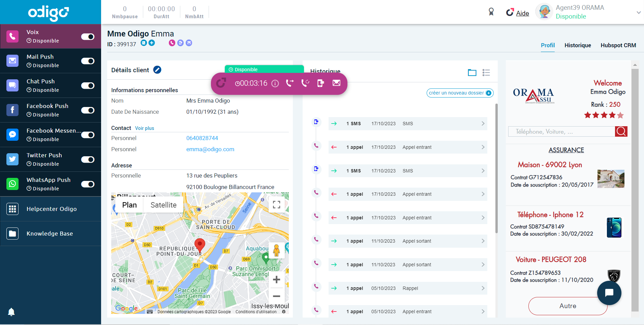Expand the Rappel call entry dated 05/10/2023
This screenshot has height=325, width=644.
(x=483, y=288)
